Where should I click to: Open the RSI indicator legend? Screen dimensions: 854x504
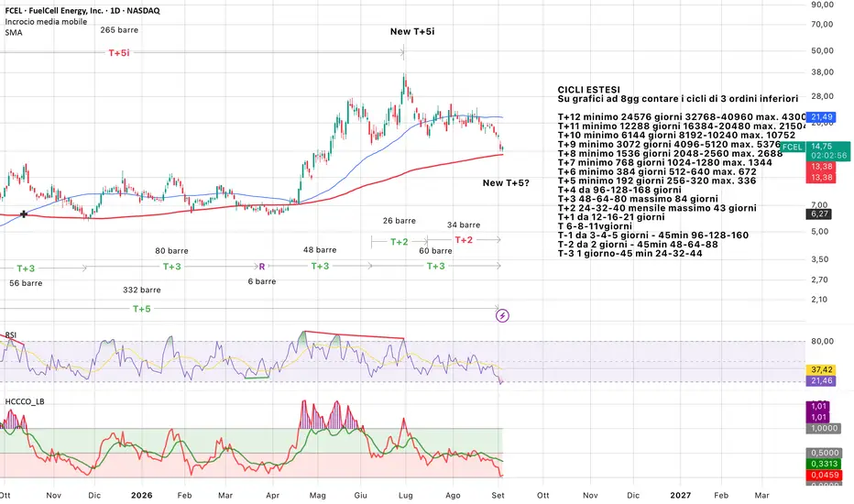coord(10,335)
